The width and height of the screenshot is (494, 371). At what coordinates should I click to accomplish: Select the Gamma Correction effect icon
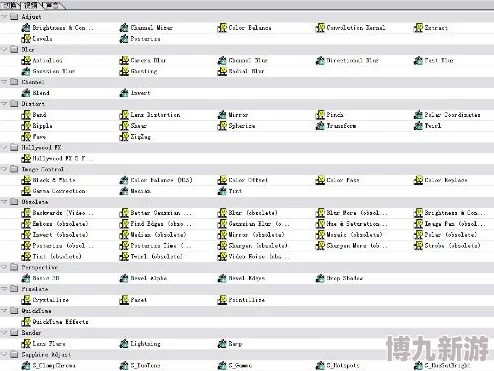tap(26, 191)
